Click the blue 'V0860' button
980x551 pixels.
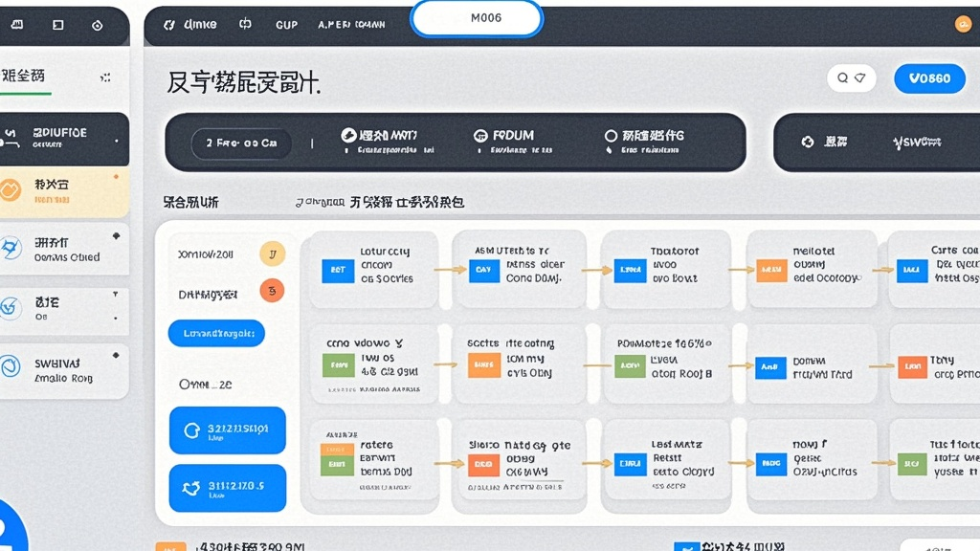(x=929, y=78)
